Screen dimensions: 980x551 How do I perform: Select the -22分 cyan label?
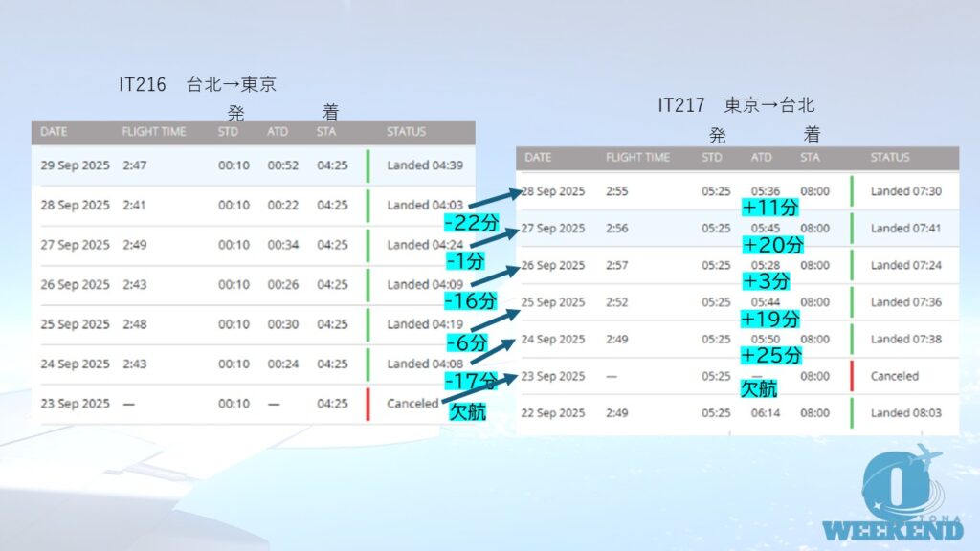pyautogui.click(x=469, y=222)
